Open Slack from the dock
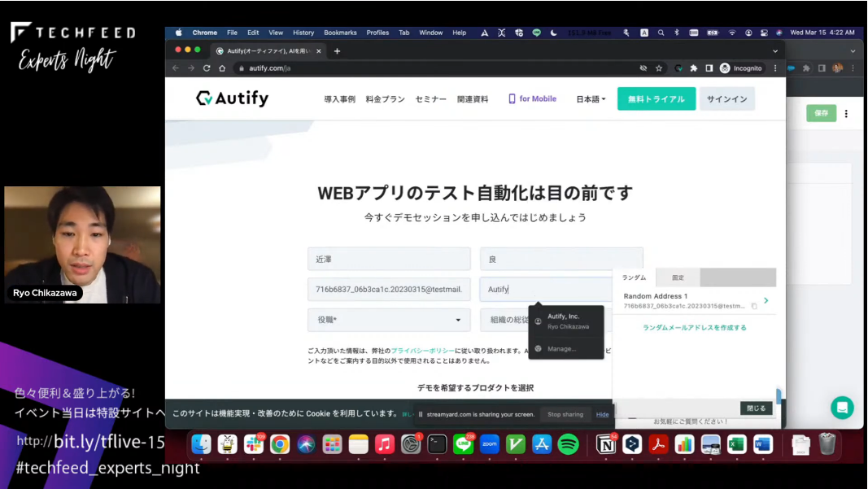868x489 pixels. click(x=254, y=444)
